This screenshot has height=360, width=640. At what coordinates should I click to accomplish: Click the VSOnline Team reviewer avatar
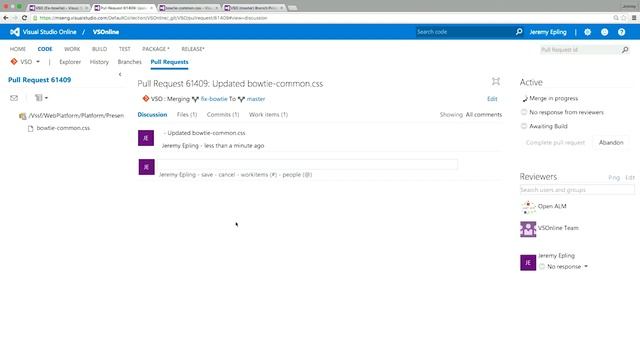(528, 229)
